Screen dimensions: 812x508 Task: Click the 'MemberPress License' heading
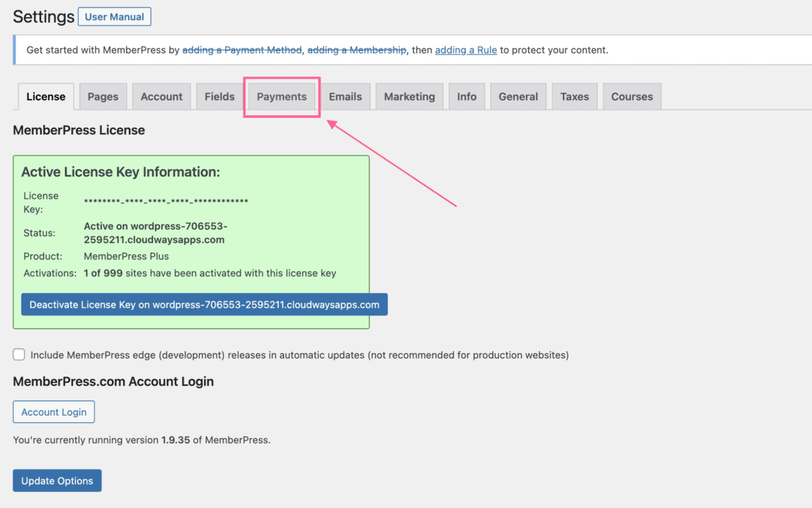(79, 130)
